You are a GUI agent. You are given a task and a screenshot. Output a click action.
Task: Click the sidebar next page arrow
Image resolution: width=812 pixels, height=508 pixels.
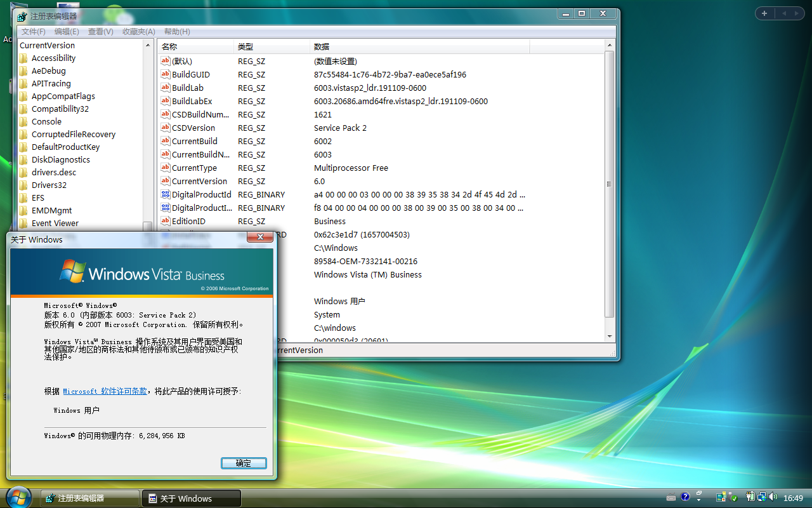[797, 13]
